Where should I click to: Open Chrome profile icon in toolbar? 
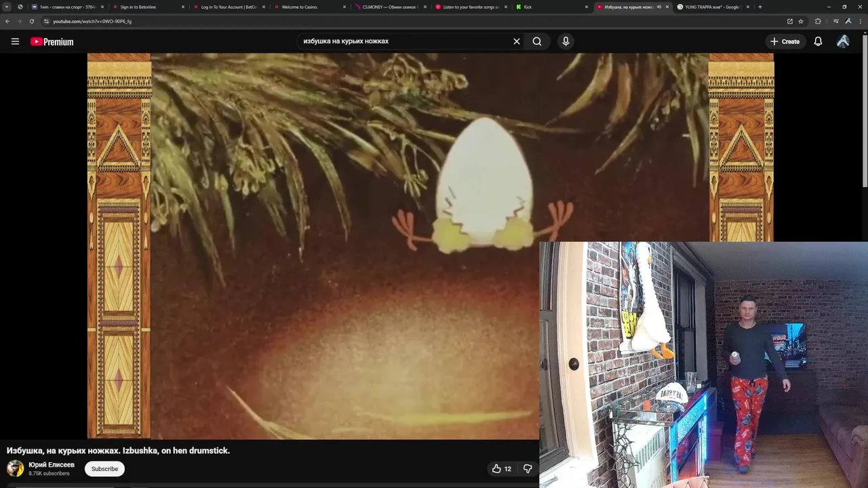point(848,21)
